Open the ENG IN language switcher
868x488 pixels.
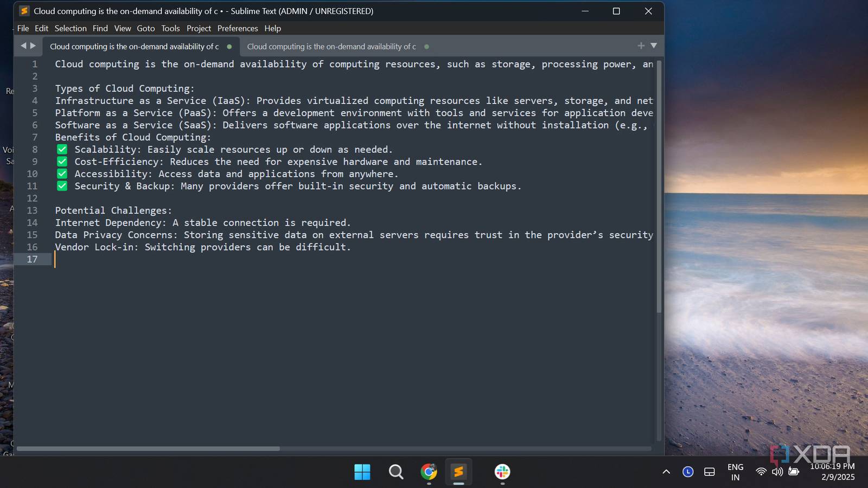point(735,472)
